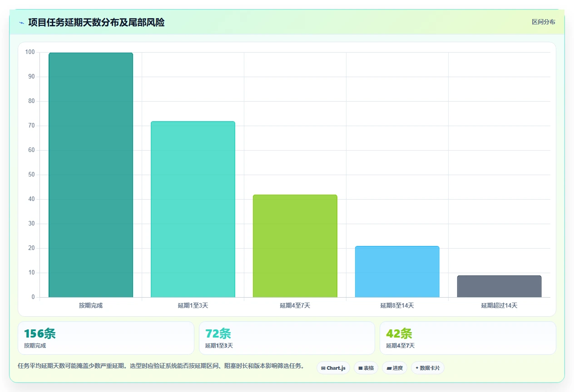Select the 数据卡片 chip
This screenshot has height=392, width=574.
coord(427,368)
